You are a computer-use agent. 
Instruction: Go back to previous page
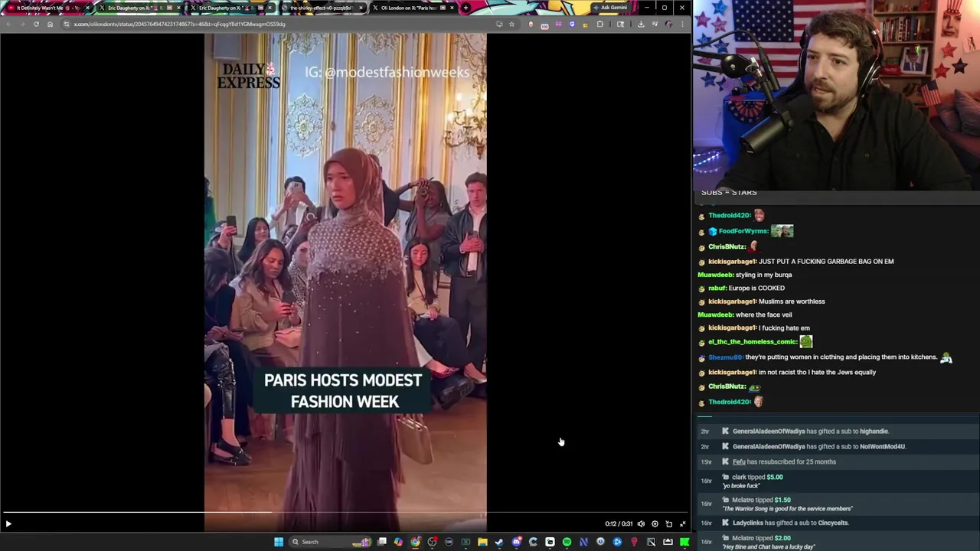click(x=8, y=24)
